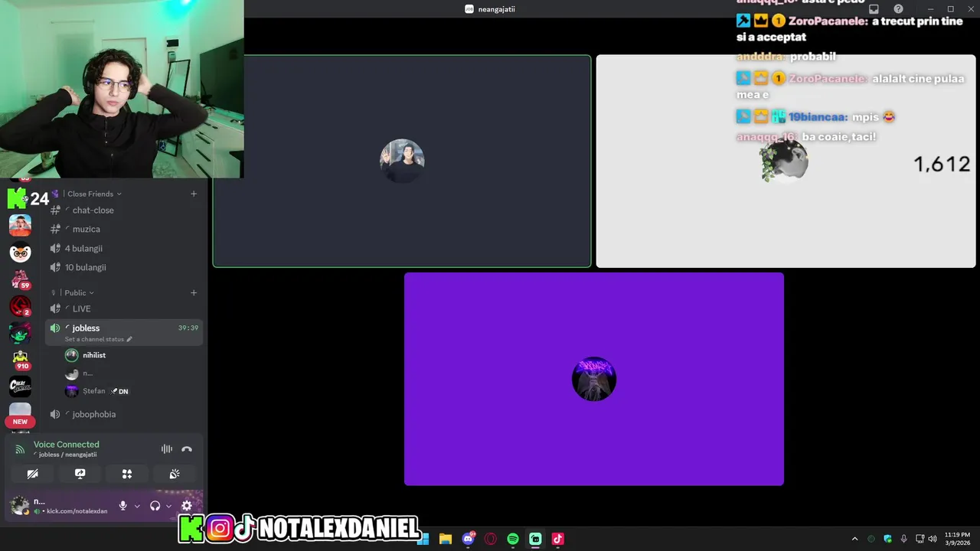
Task: Open Windows Security tray icon
Action: coord(888,539)
